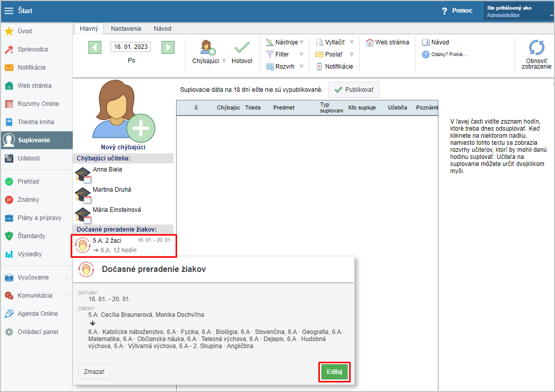Click the Publikovať button
The image size is (555, 392).
point(354,90)
